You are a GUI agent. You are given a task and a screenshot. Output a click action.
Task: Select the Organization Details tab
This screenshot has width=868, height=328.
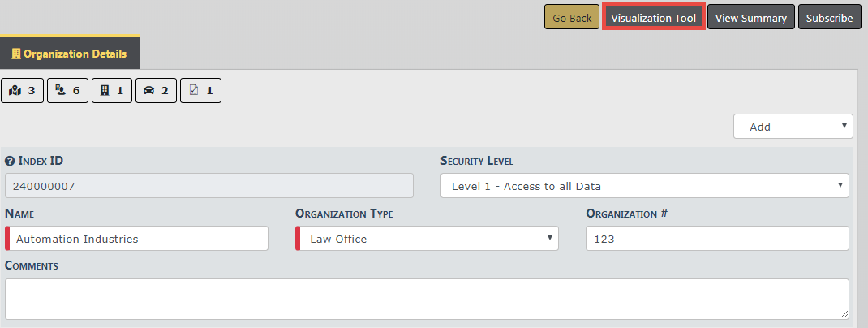click(x=70, y=54)
